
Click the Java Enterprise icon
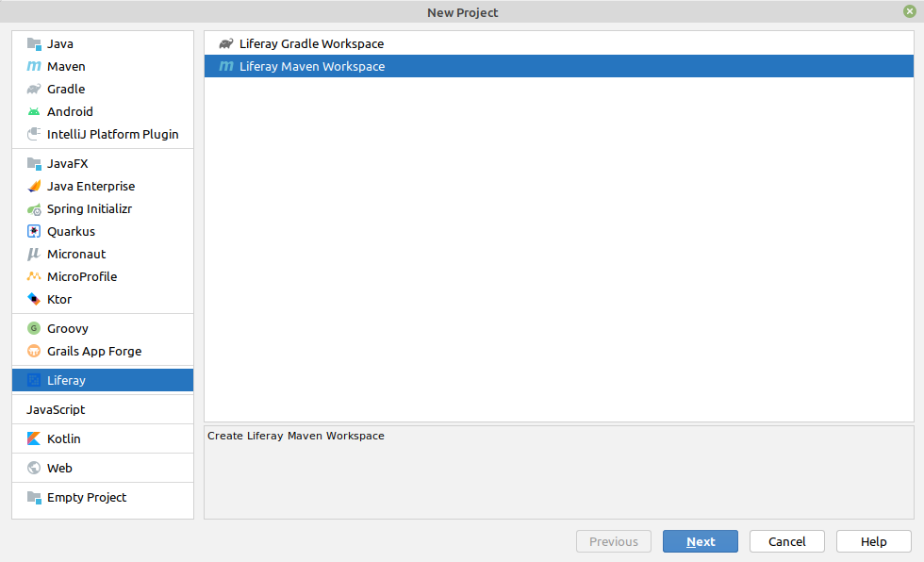pos(34,186)
